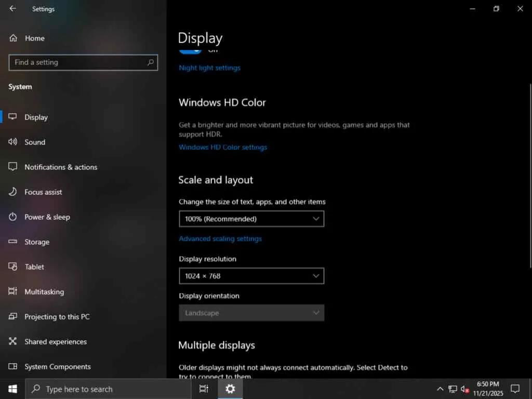Click the Display monitor icon
Image resolution: width=532 pixels, height=399 pixels.
(x=12, y=117)
